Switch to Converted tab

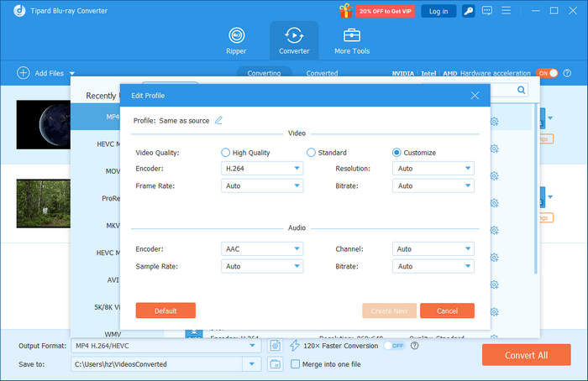point(322,73)
